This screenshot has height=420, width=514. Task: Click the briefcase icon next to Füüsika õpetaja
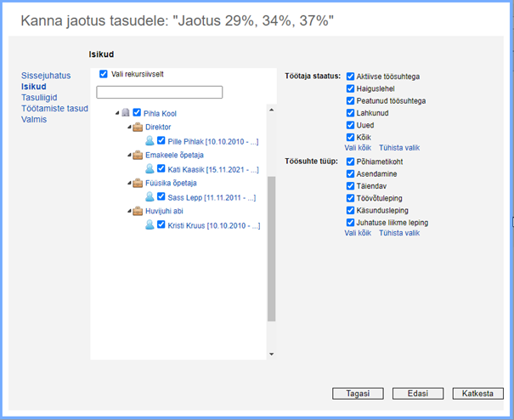pyautogui.click(x=137, y=183)
